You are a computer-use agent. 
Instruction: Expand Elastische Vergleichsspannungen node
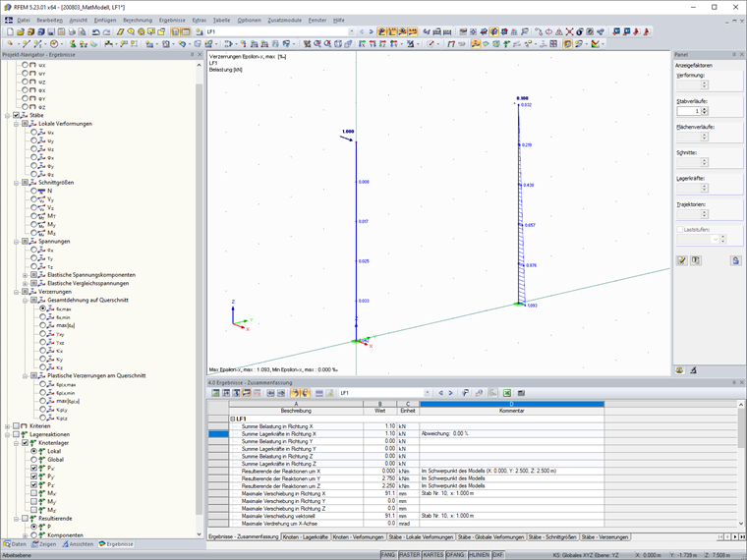point(26,283)
